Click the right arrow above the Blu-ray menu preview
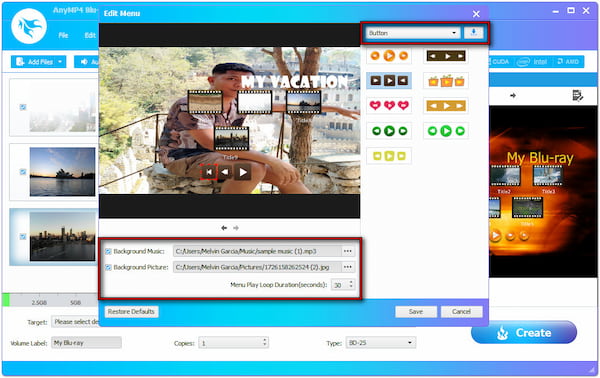The width and height of the screenshot is (600, 378). (x=513, y=95)
